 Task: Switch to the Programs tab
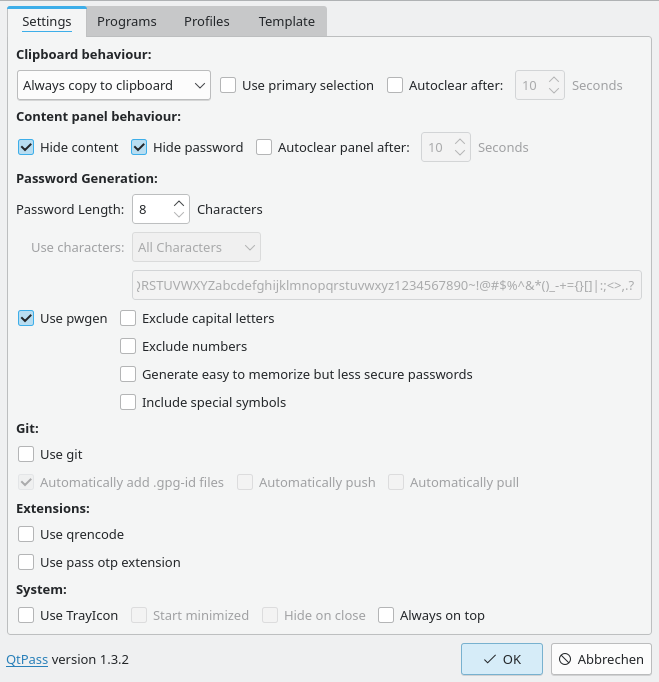click(x=127, y=21)
